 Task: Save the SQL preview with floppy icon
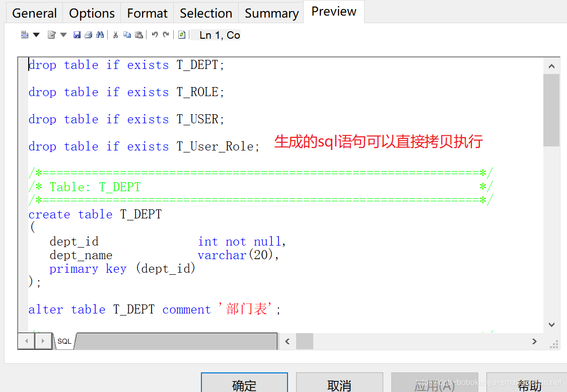coord(77,35)
